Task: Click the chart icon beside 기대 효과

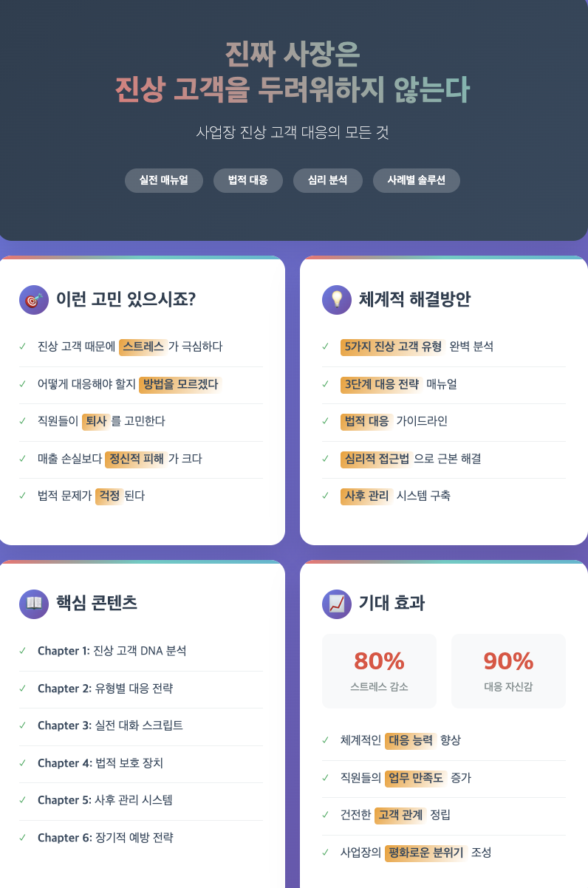Action: 337,604
